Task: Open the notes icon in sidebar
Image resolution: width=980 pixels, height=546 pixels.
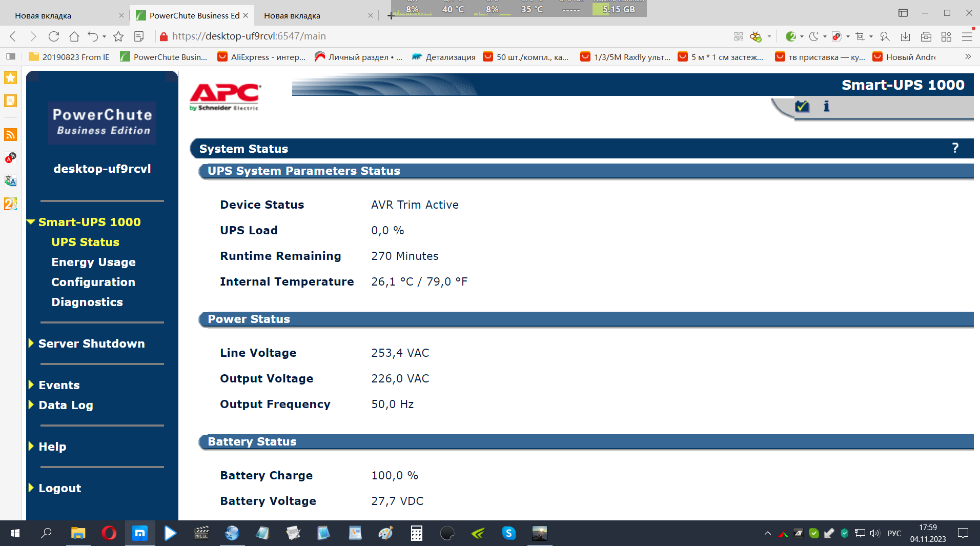Action: click(11, 101)
